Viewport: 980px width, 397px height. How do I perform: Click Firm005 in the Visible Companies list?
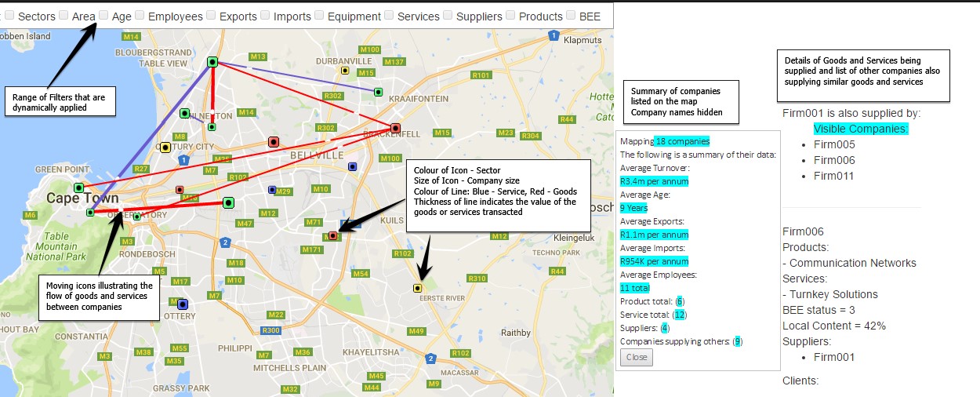(x=834, y=144)
